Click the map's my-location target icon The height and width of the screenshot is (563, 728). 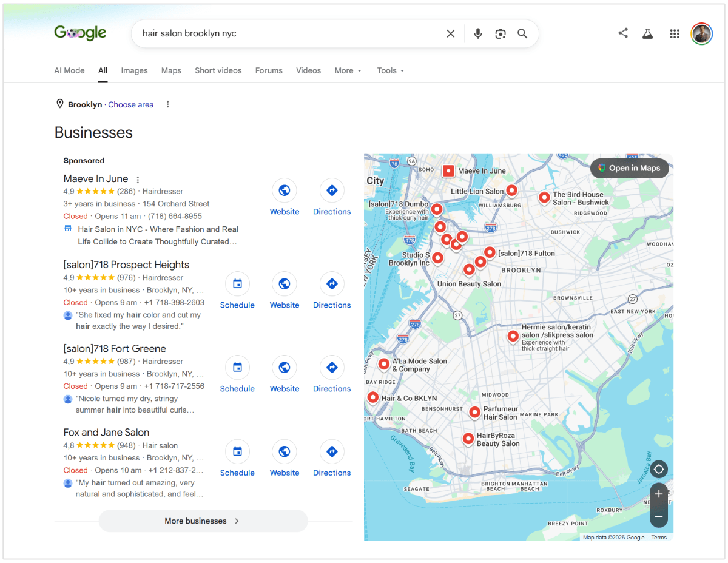pyautogui.click(x=659, y=470)
